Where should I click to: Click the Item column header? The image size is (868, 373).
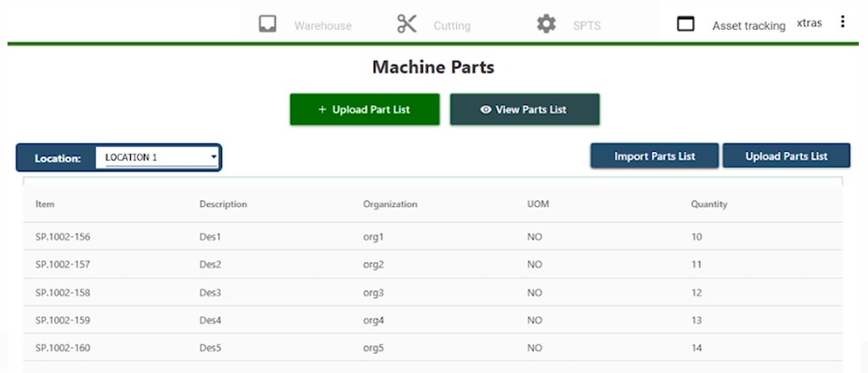pyautogui.click(x=45, y=204)
